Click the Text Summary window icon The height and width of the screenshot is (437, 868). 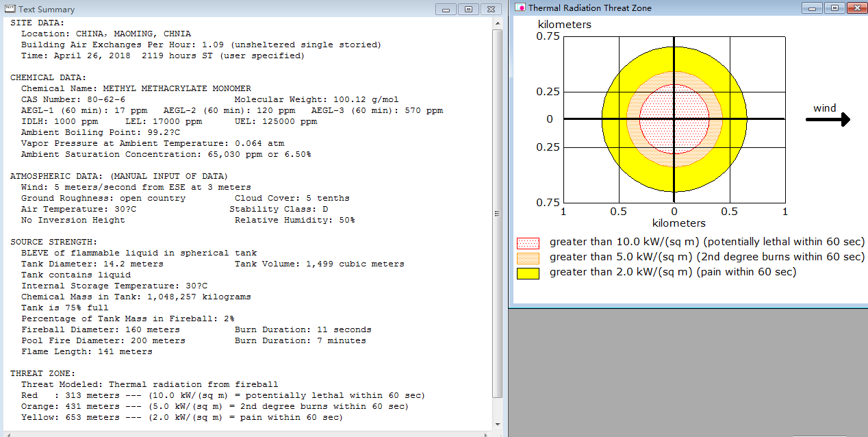(x=10, y=9)
